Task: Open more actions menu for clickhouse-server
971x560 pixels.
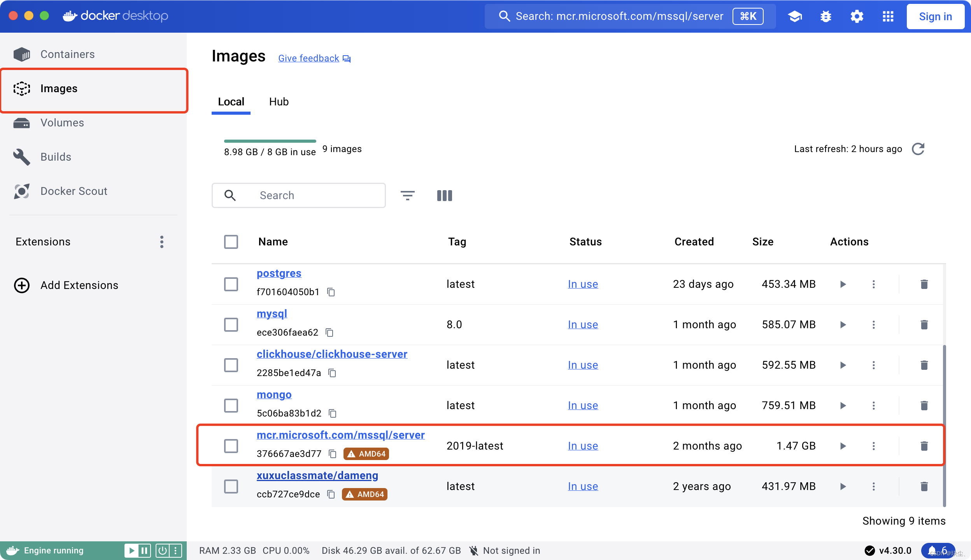Action: [x=874, y=365]
